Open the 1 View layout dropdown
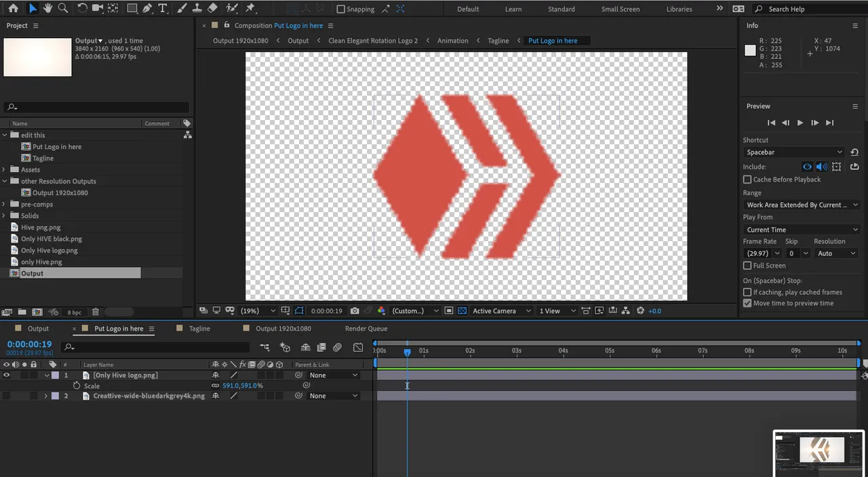 (557, 311)
